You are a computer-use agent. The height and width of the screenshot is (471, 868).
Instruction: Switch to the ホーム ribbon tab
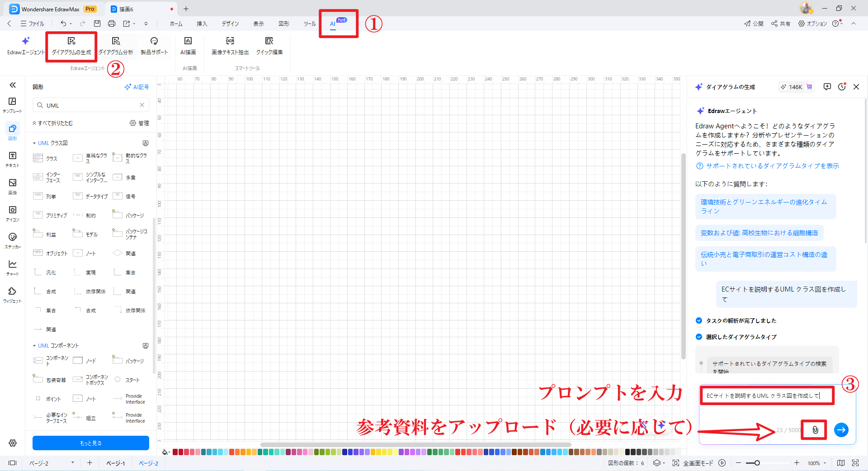click(x=176, y=24)
